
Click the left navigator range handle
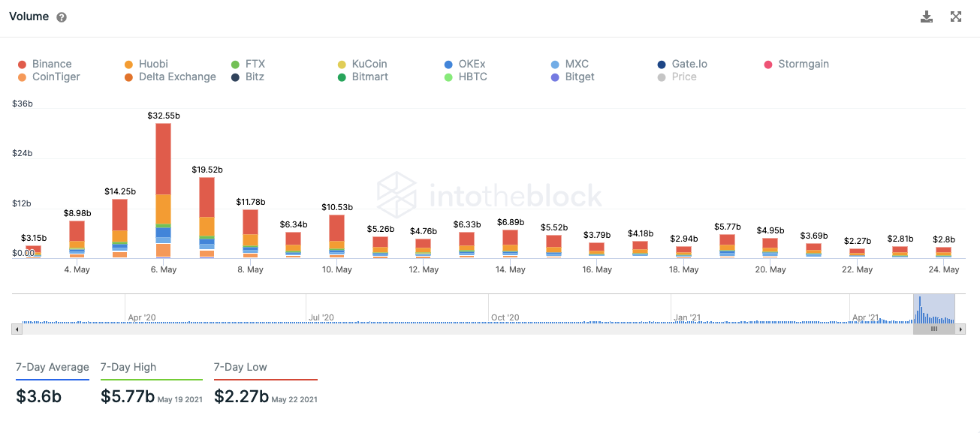tap(914, 308)
